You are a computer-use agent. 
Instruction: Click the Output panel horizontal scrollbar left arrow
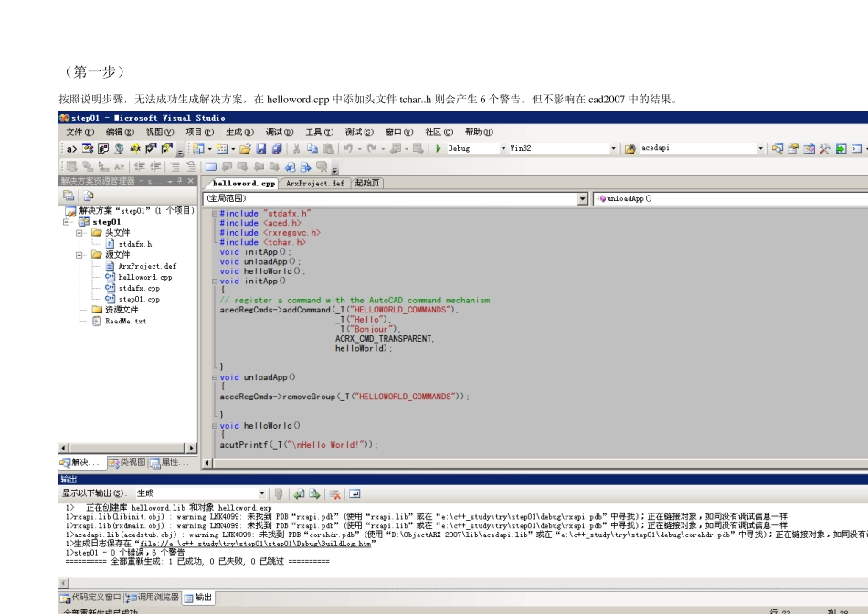[x=64, y=582]
